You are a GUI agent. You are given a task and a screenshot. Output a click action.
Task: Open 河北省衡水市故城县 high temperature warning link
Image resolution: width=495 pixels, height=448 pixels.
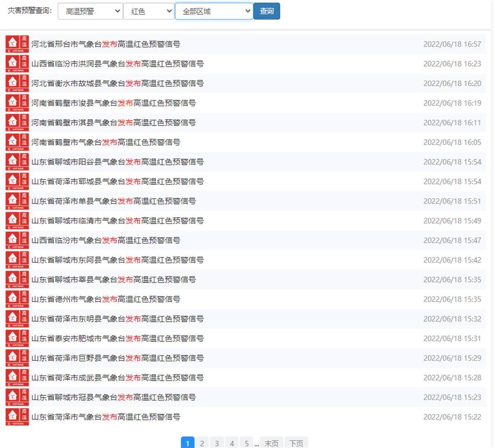point(118,83)
